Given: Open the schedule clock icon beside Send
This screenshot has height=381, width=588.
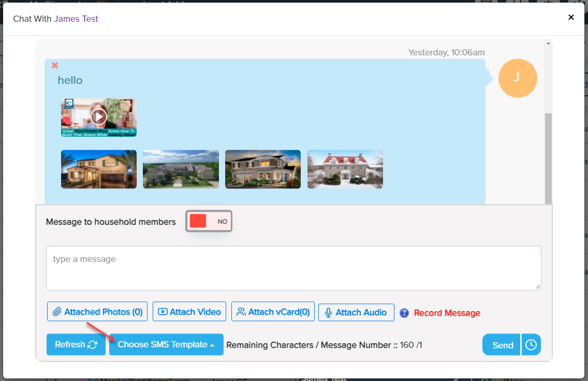Looking at the screenshot, I should tap(531, 345).
